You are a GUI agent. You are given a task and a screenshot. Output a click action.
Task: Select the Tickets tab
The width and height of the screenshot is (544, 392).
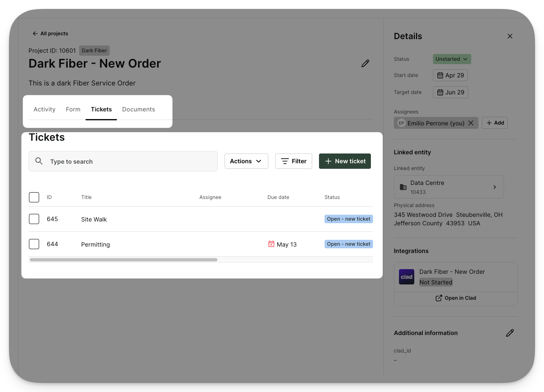pos(101,109)
